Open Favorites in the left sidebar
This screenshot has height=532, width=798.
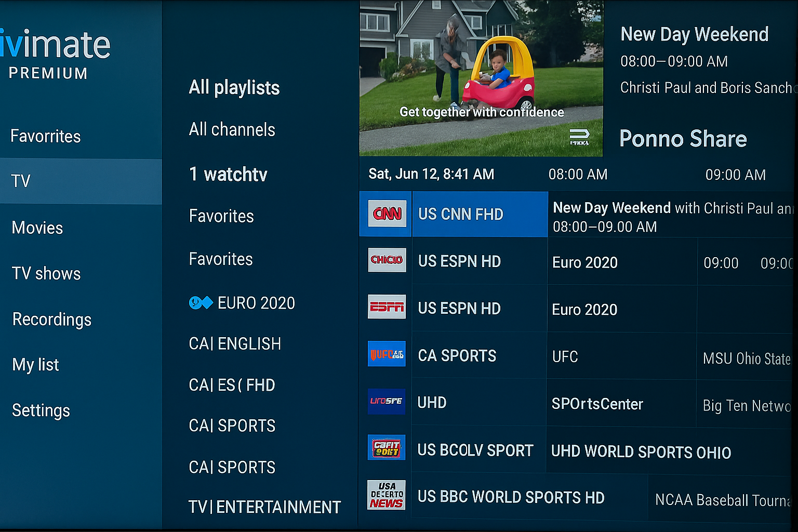[x=46, y=136]
